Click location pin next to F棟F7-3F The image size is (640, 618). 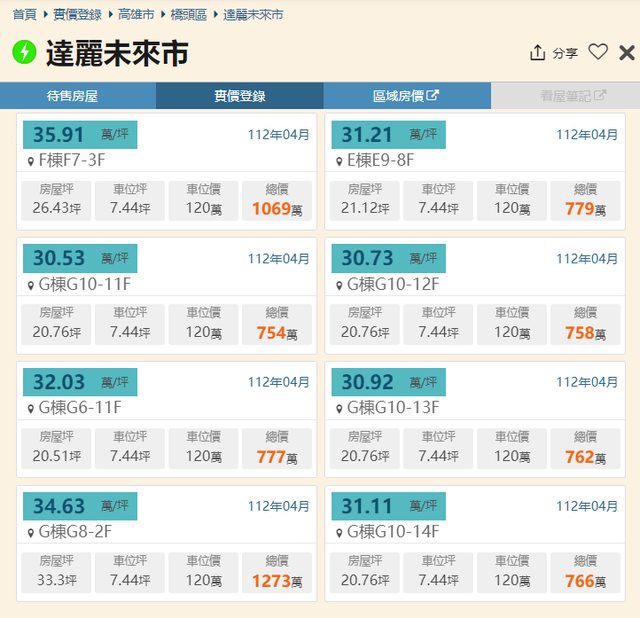click(30, 161)
